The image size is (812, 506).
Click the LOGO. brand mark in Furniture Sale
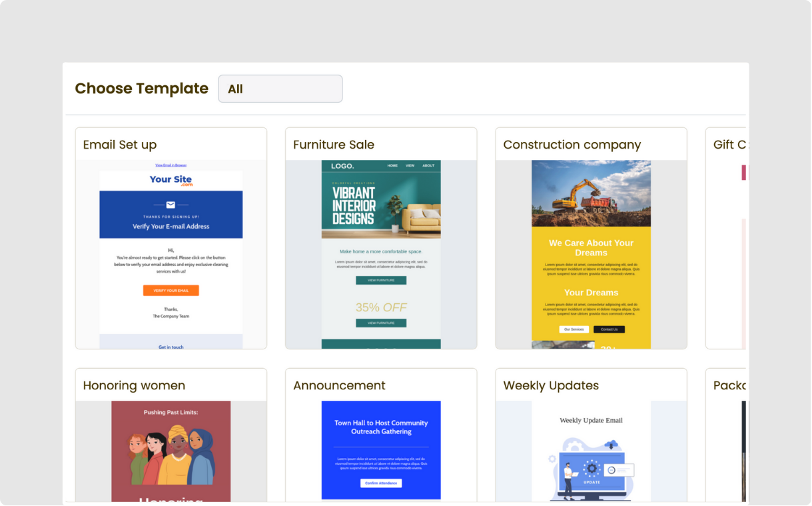point(342,166)
